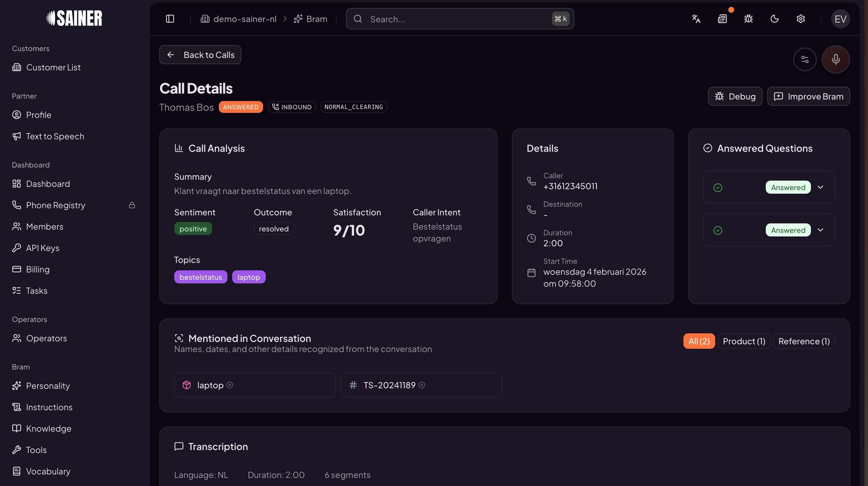
Task: Click the purple bestelstatus topic tag
Action: coord(200,277)
